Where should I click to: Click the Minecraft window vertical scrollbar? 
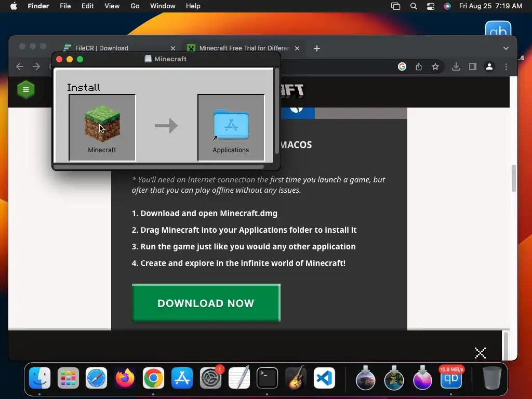276,111
